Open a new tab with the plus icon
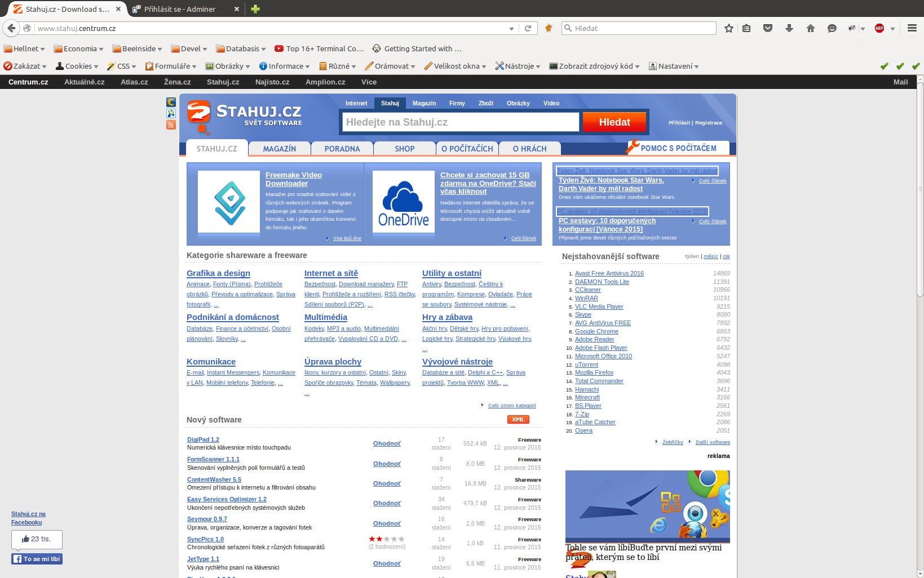Viewport: 924px width, 578px height. click(255, 9)
